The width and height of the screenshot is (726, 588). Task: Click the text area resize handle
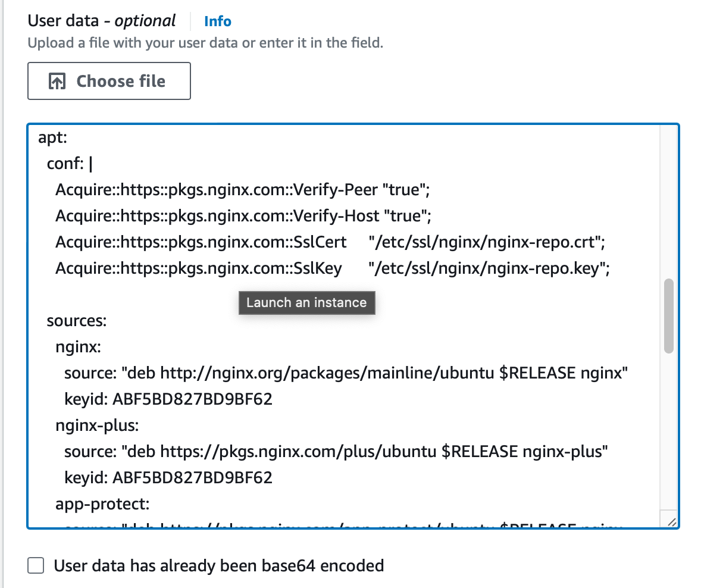click(x=671, y=521)
